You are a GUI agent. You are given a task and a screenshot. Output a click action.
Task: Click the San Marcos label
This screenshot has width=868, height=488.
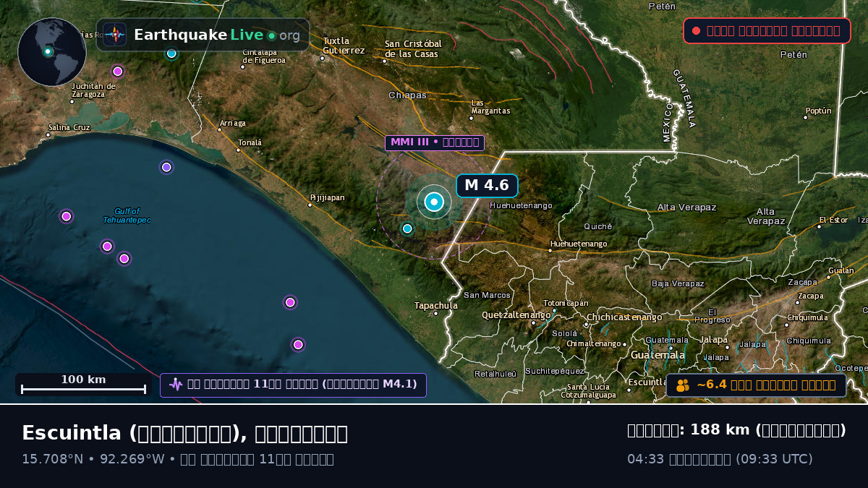[x=487, y=295]
